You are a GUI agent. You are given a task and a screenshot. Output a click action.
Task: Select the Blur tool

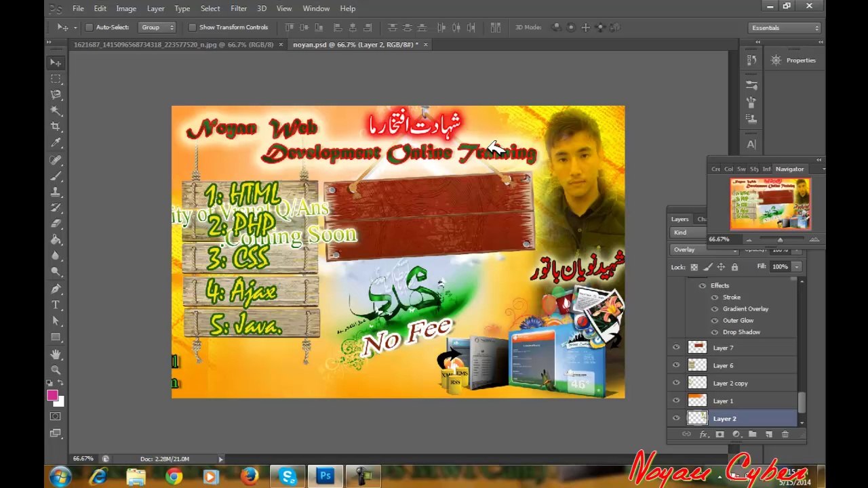tap(56, 256)
